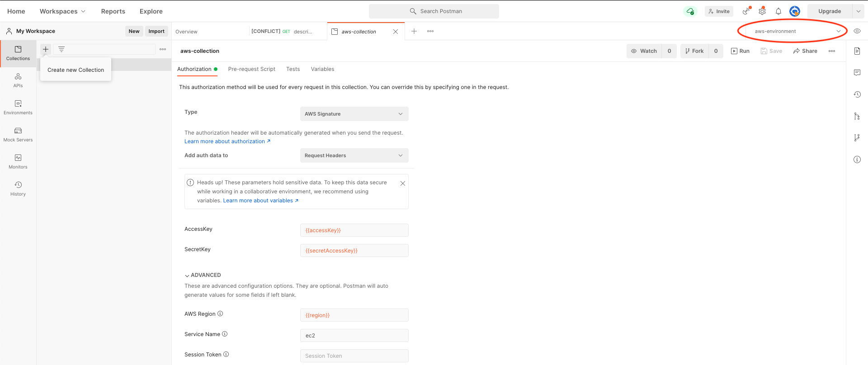Switch to the Pre-request Script tab
868x365 pixels.
251,69
